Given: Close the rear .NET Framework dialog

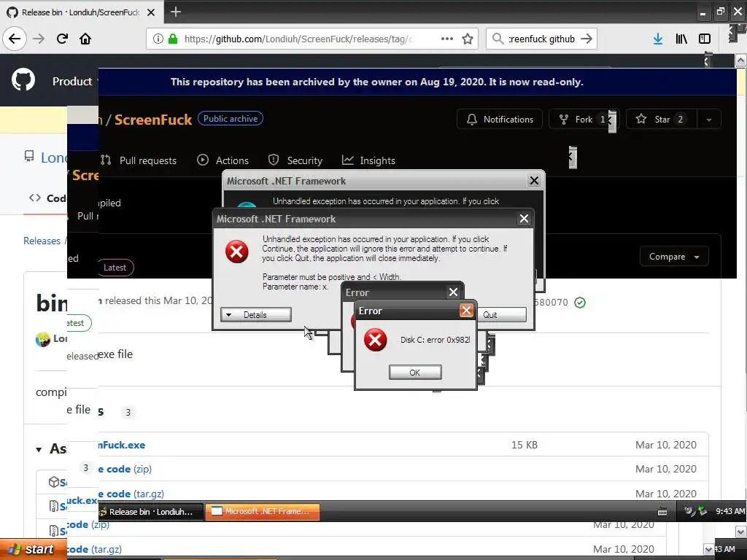Looking at the screenshot, I should (x=534, y=181).
